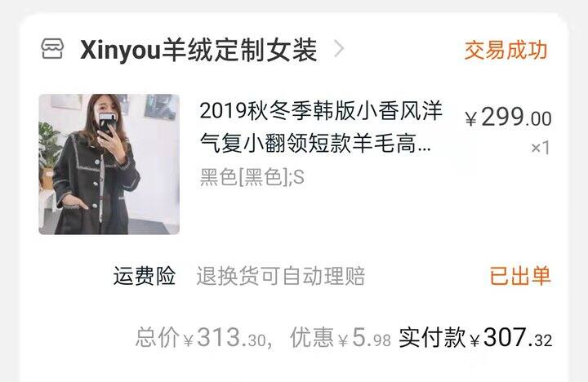Click 实付款 ¥307.32 paid amount
The height and width of the screenshot is (382, 588).
coord(475,337)
